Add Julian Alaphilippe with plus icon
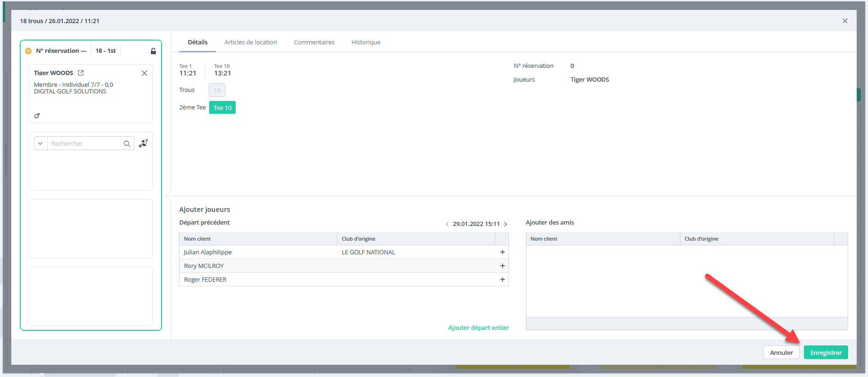The height and width of the screenshot is (377, 868). pos(502,252)
